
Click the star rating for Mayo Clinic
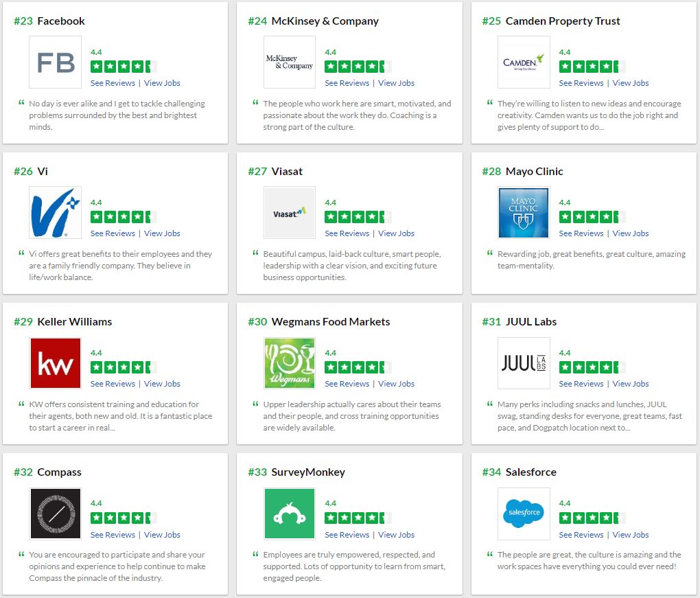(x=592, y=217)
